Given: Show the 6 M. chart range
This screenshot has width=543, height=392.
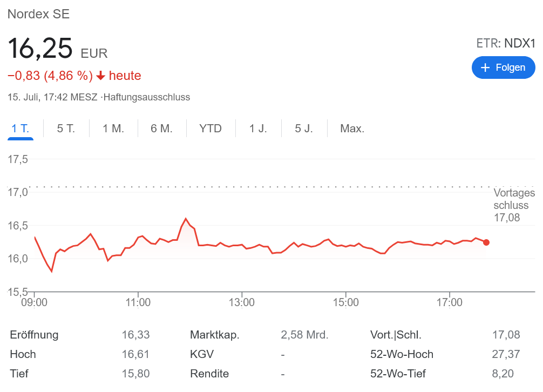Looking at the screenshot, I should (x=161, y=129).
